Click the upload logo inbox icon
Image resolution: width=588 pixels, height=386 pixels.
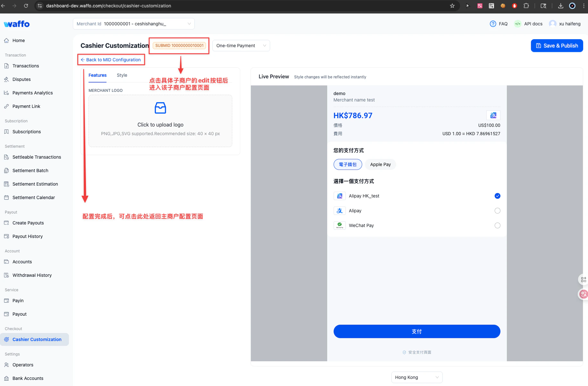pos(160,108)
